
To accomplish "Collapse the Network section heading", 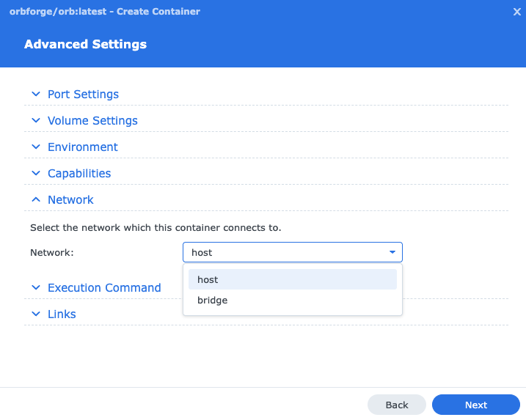I will 70,200.
